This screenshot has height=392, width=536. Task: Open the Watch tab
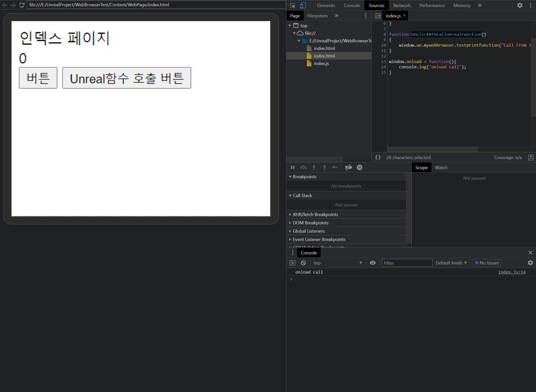(441, 167)
